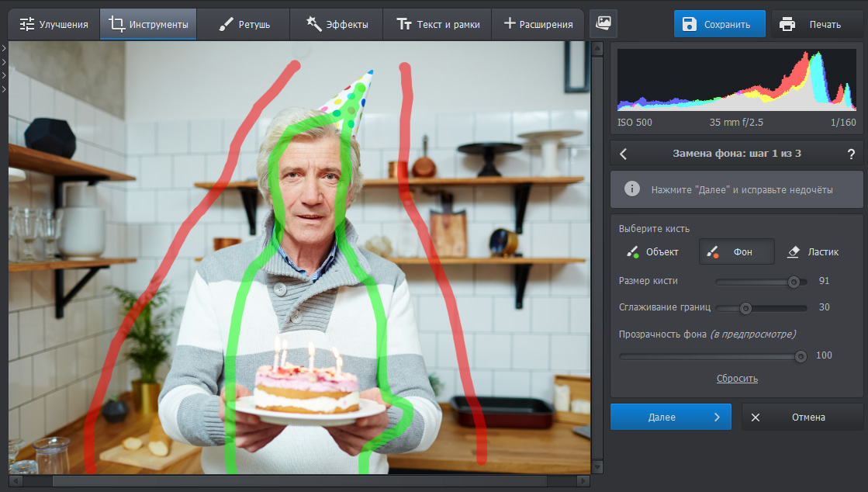Go back using the left arrow in step header
The width and height of the screenshot is (868, 492).
pos(624,154)
